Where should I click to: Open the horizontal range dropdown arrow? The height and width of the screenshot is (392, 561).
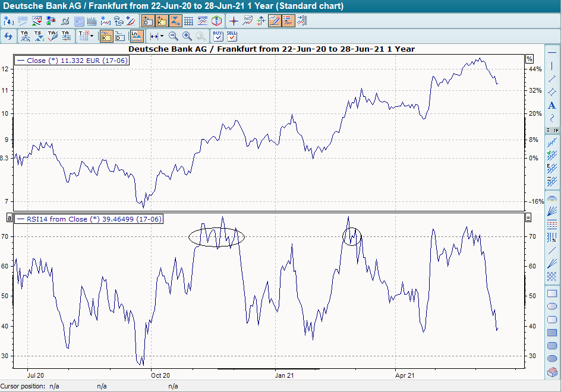(x=161, y=36)
